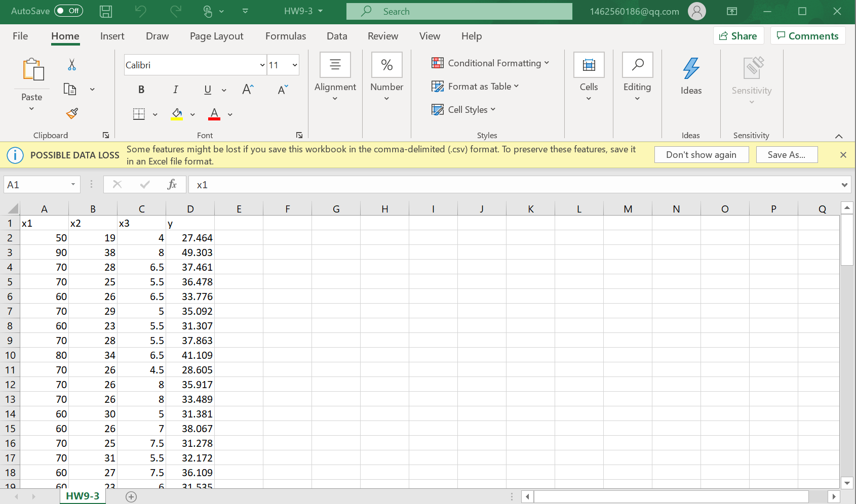Select the Format Painter brush icon
The width and height of the screenshot is (856, 504).
[x=72, y=113]
